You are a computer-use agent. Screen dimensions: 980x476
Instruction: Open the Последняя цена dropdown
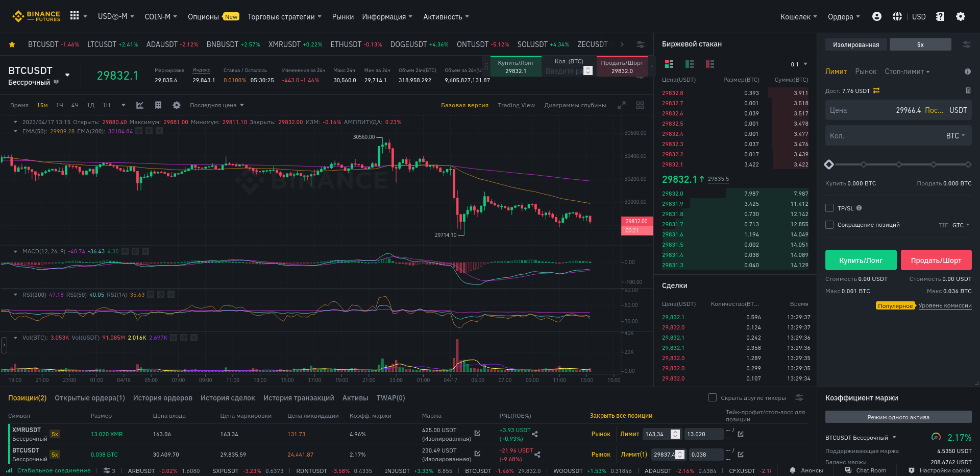[x=217, y=105]
